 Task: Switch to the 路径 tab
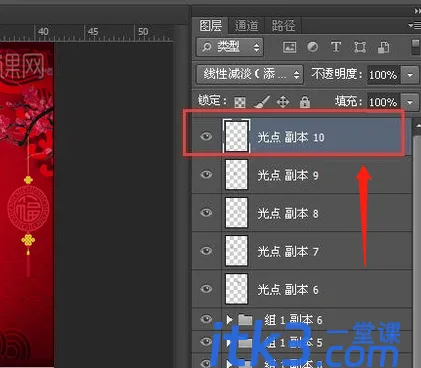pos(283,25)
